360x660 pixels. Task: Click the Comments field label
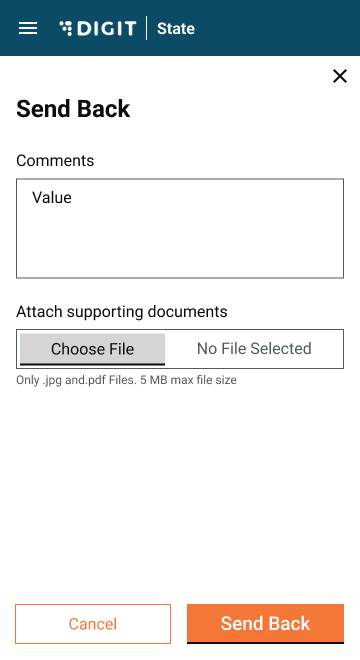[55, 160]
